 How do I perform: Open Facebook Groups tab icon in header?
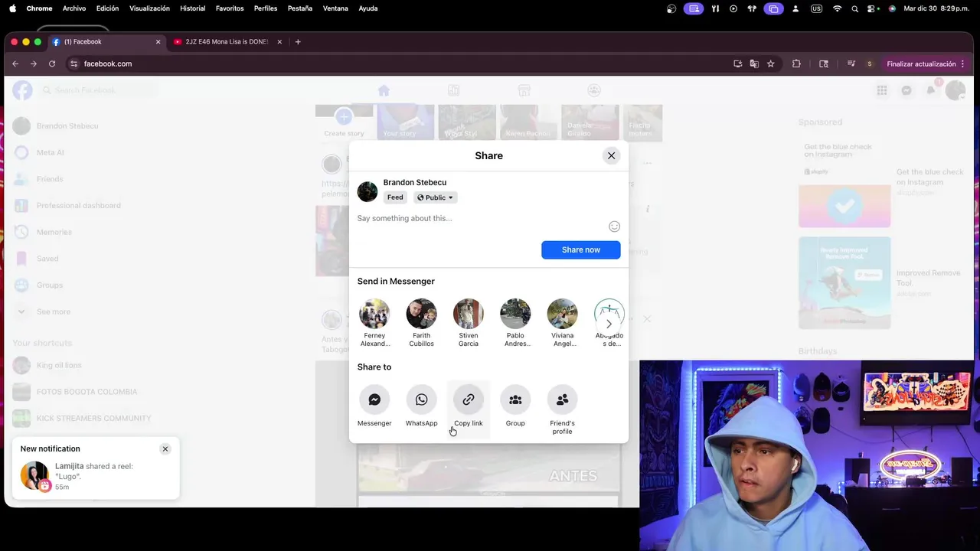(594, 90)
